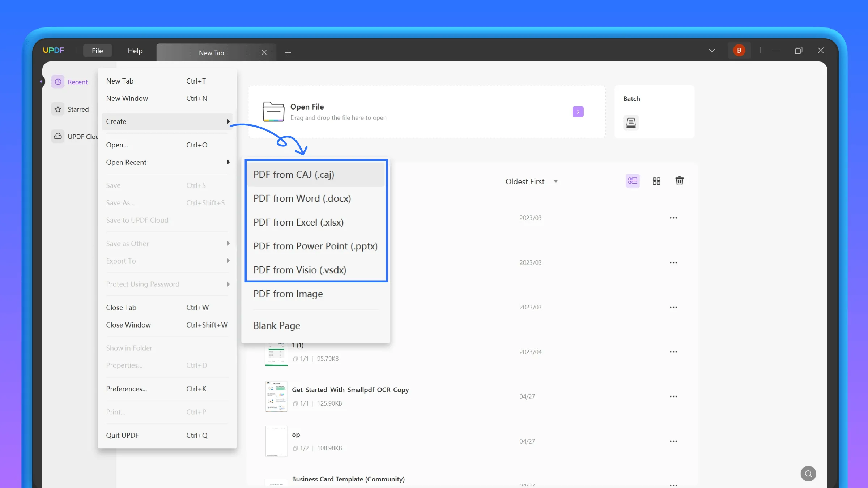Select the UPDF Cloud sidebar icon
This screenshot has width=868, height=488.
[x=58, y=136]
